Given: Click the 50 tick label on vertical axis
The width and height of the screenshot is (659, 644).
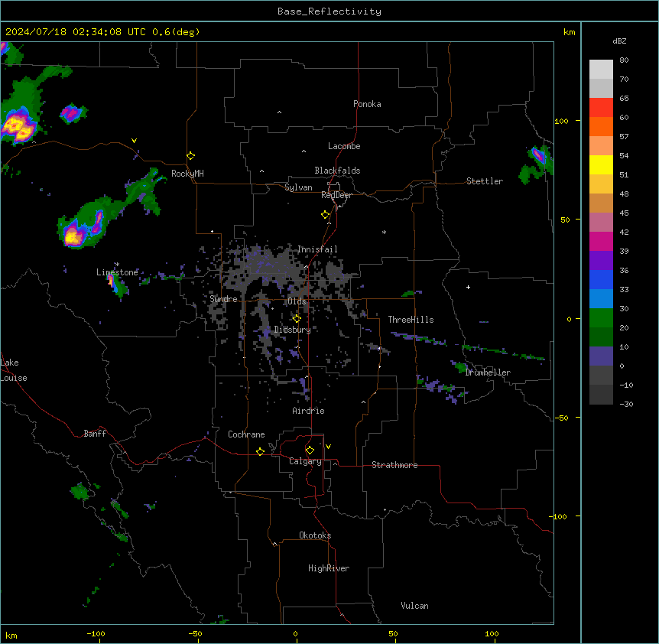Looking at the screenshot, I should (565, 220).
